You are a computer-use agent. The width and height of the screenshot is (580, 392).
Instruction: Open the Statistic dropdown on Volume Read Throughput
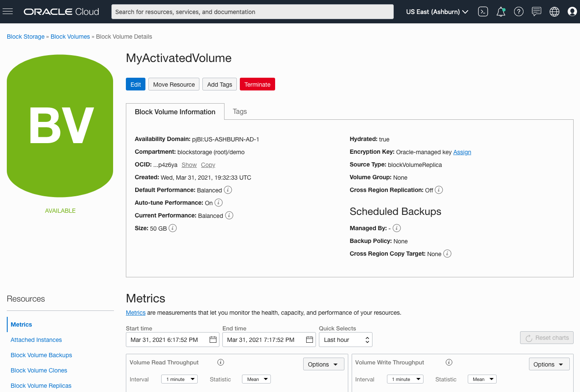(x=256, y=379)
